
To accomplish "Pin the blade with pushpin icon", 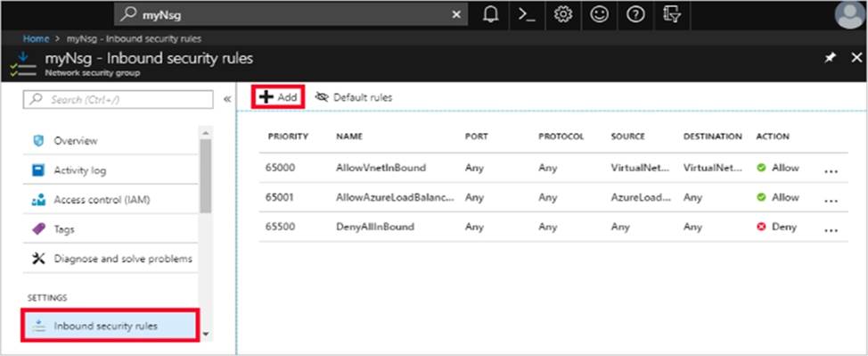I will coord(831,58).
